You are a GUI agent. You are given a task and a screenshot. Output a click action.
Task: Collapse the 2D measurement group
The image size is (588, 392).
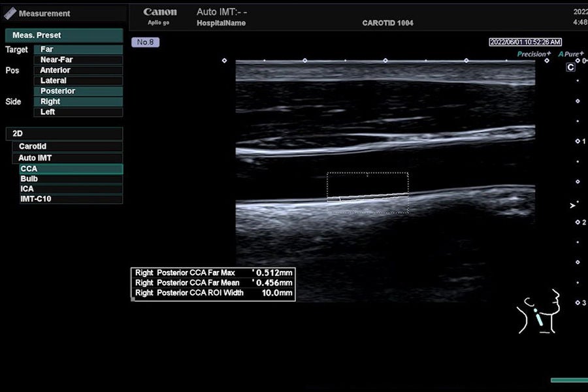tap(64, 133)
